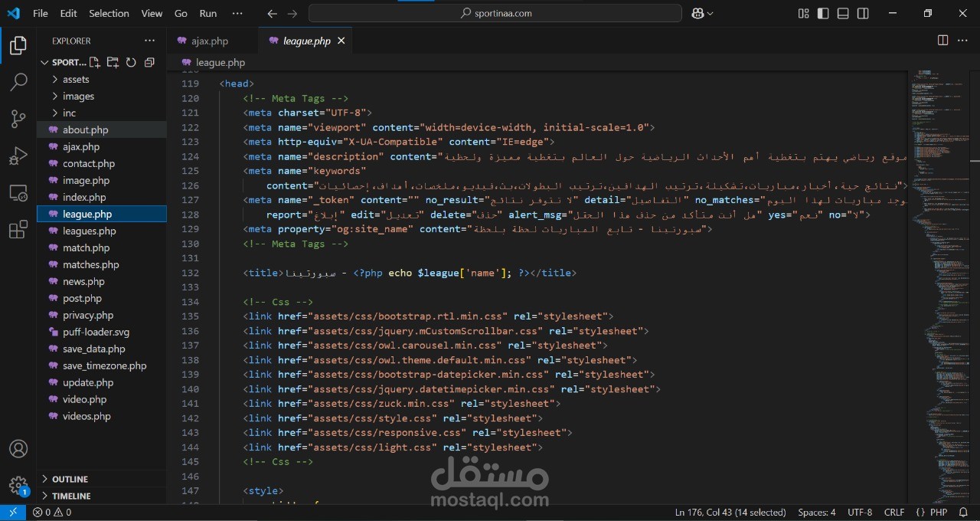The height and width of the screenshot is (521, 980).
Task: Change line endings via CRLF
Action: [894, 513]
